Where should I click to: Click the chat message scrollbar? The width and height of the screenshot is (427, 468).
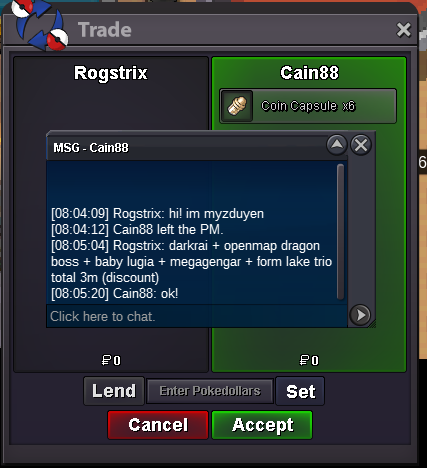pyautogui.click(x=340, y=232)
